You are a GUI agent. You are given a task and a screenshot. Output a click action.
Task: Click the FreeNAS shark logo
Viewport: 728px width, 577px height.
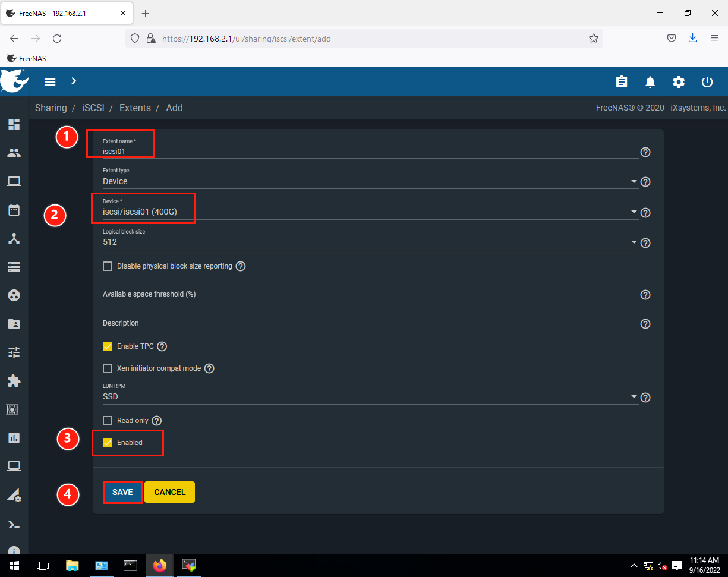(x=14, y=81)
